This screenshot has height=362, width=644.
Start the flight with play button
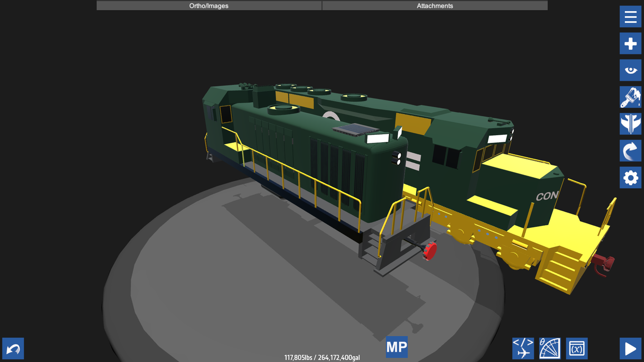pyautogui.click(x=630, y=348)
